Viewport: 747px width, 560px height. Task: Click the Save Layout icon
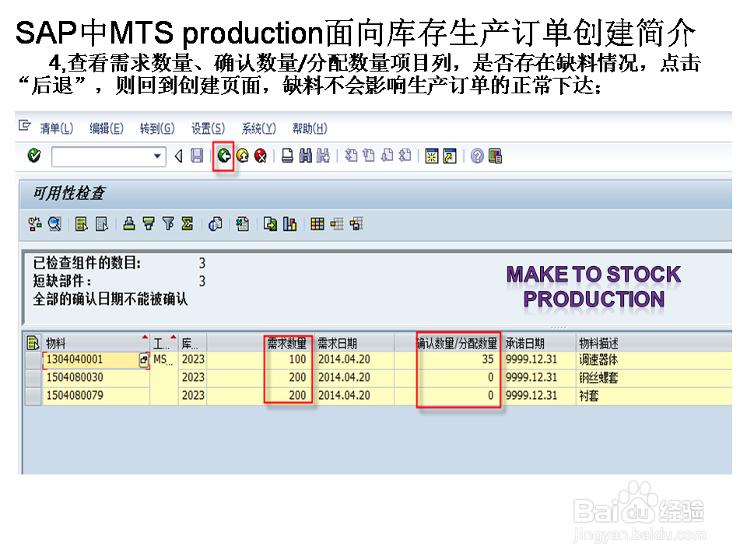coord(356,224)
